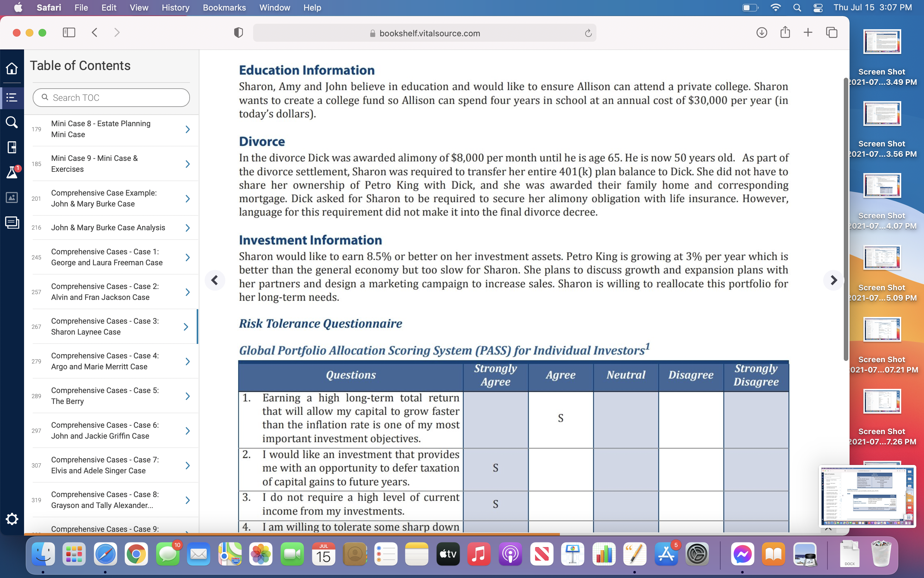Image resolution: width=924 pixels, height=578 pixels.
Task: Open the VitalSource home icon
Action: tap(12, 68)
